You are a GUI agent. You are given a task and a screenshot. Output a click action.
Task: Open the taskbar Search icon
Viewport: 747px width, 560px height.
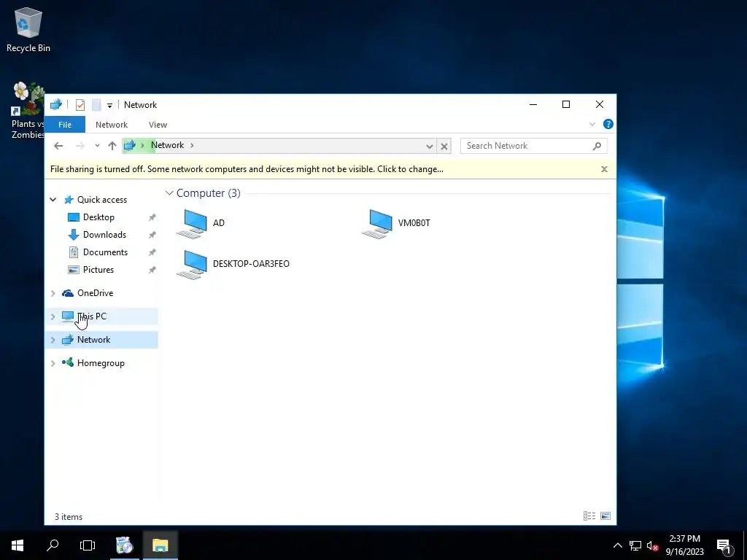tap(53, 545)
